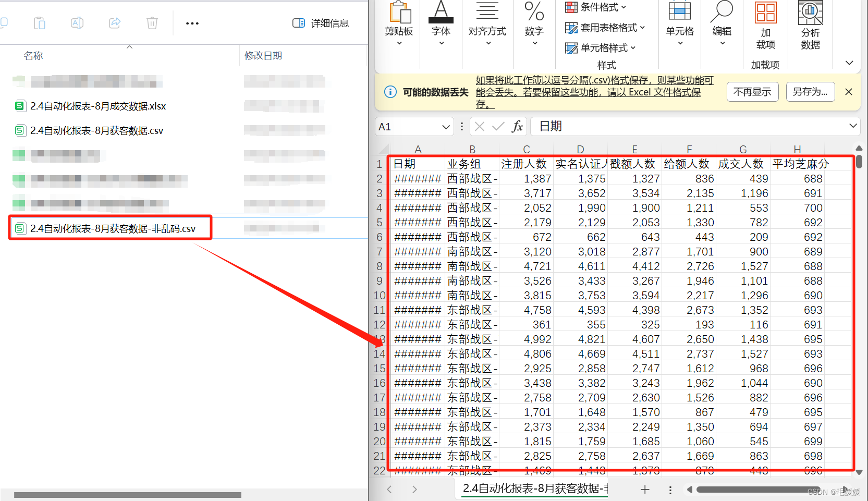Click the paste icon in Explorer toolbar
This screenshot has height=501, width=868.
40,23
